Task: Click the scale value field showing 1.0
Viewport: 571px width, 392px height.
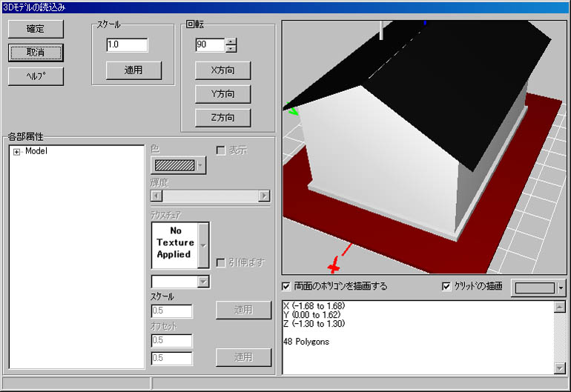Action: click(127, 44)
